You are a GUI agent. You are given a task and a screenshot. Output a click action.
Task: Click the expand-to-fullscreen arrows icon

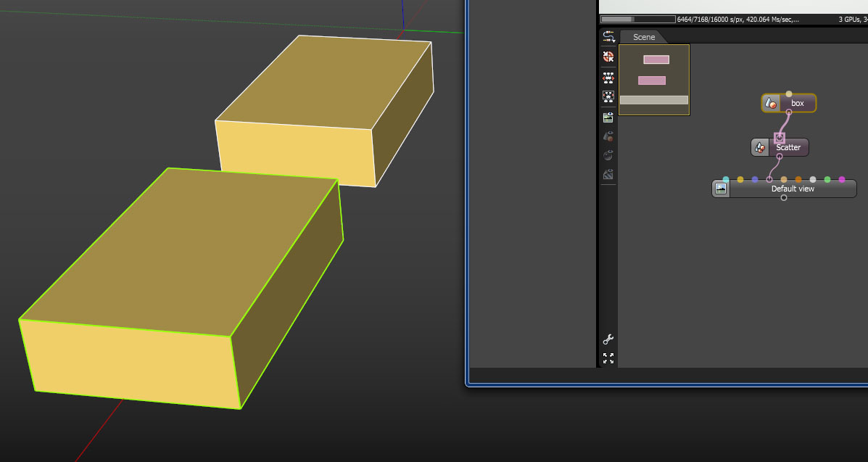coord(608,358)
